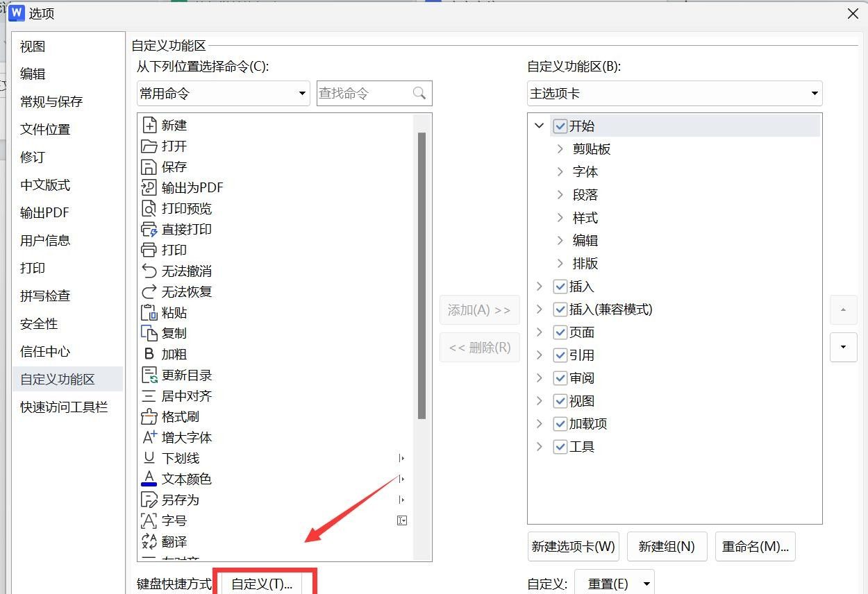Select the 加粗 bold command icon
Image resolution: width=868 pixels, height=594 pixels.
149,354
